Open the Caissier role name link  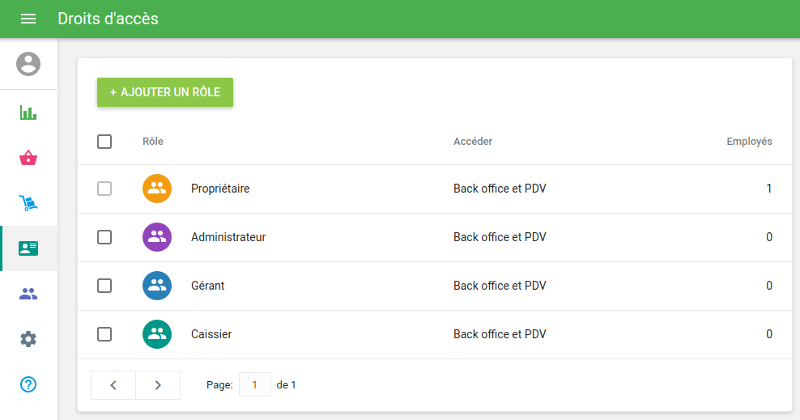coord(211,334)
